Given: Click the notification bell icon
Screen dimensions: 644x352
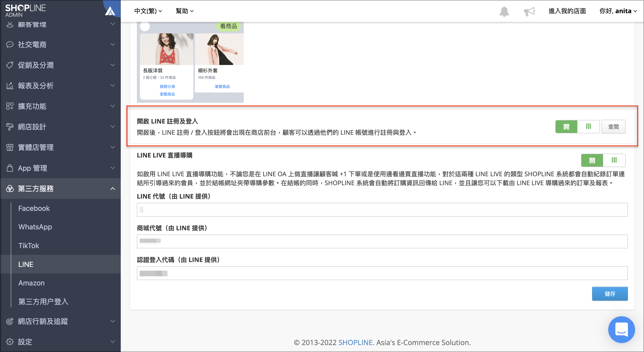Looking at the screenshot, I should click(504, 11).
